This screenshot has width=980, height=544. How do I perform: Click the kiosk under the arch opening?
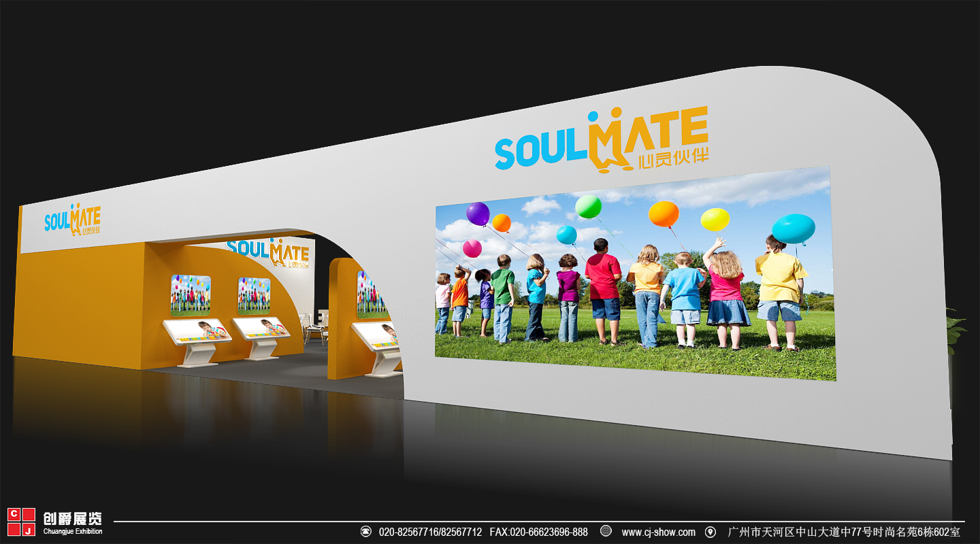pos(377,348)
